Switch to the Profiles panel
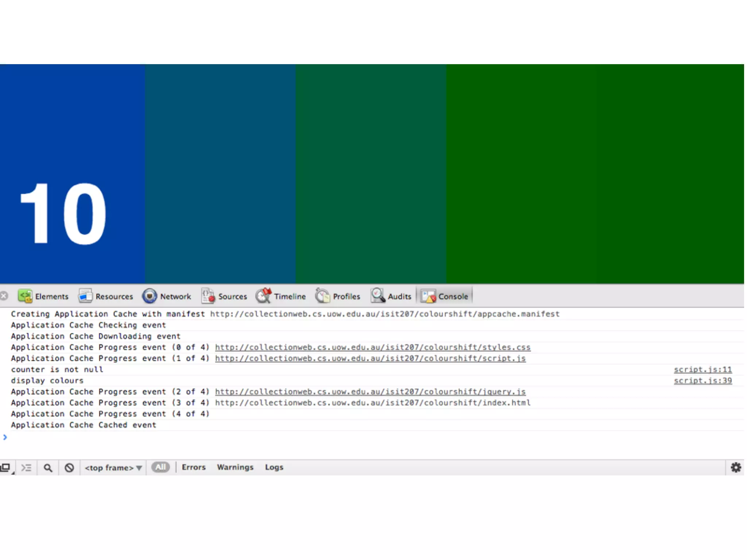This screenshot has height=560, width=747. point(338,296)
